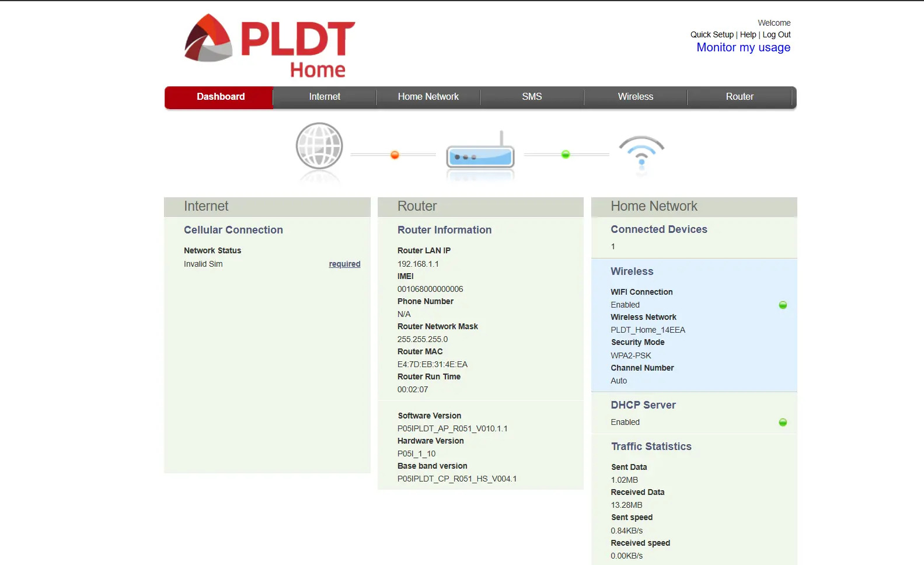
Task: Click the Received speed value 0.00KB/s
Action: tap(627, 556)
